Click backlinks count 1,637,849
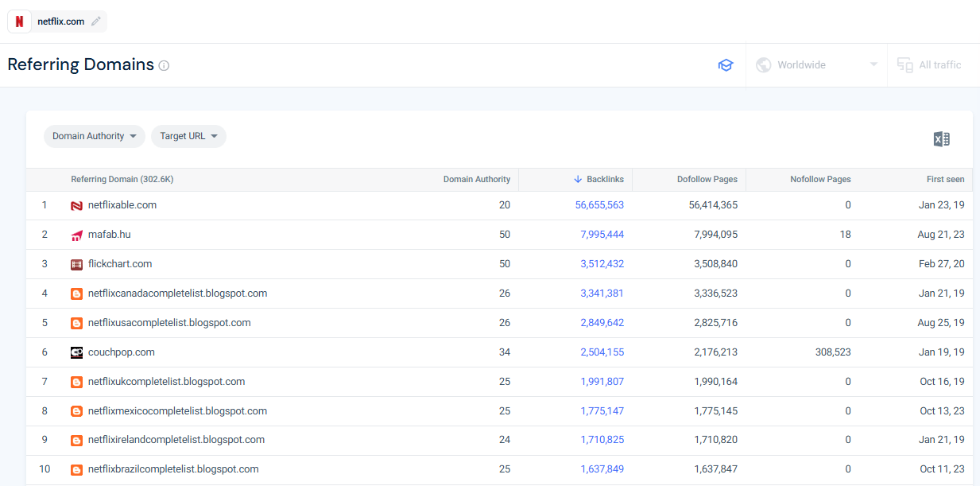This screenshot has height=486, width=980. pos(602,469)
